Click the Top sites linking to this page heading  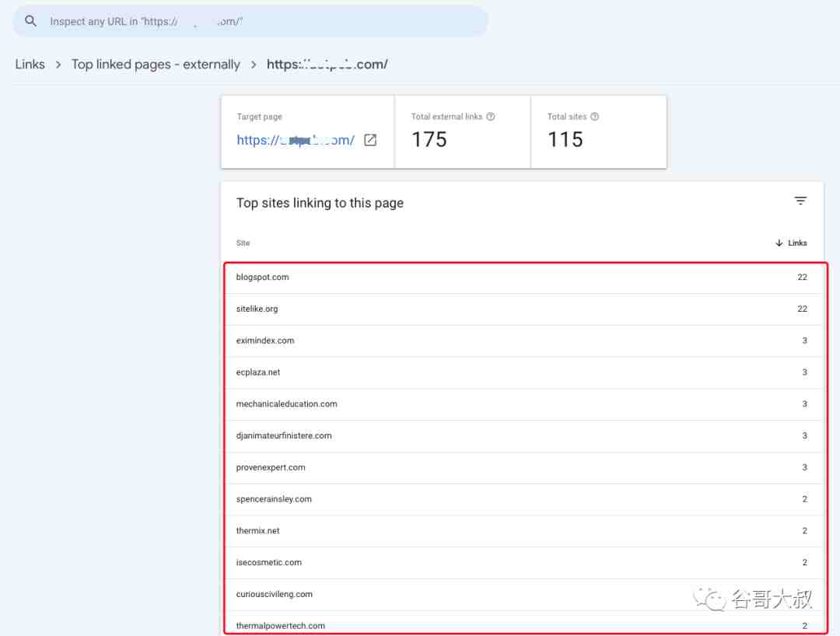[x=320, y=203]
